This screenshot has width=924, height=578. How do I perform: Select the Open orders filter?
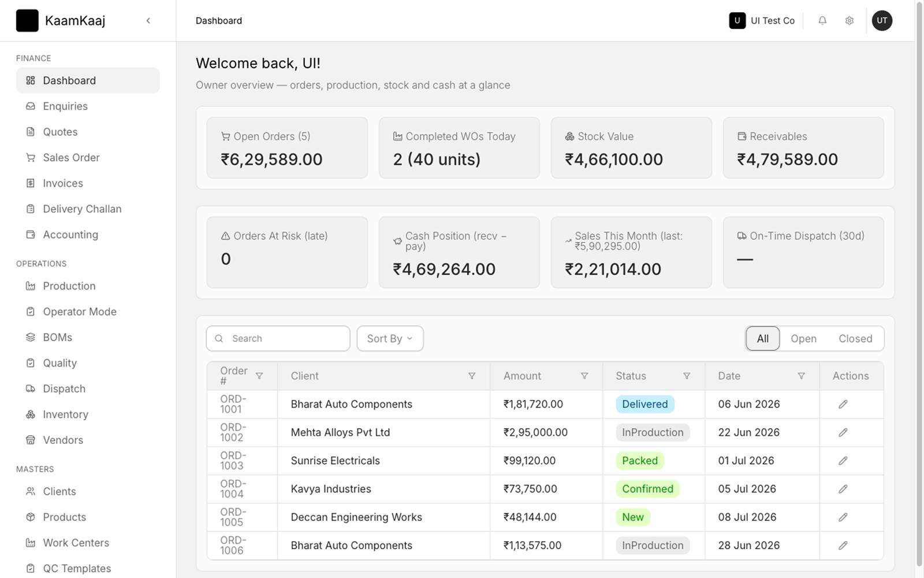point(803,339)
